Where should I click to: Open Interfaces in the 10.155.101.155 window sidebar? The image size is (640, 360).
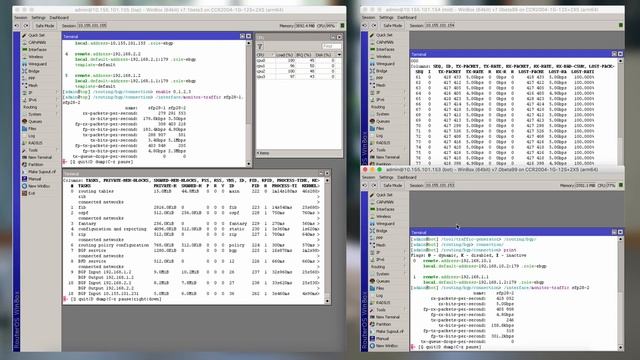tap(37, 49)
